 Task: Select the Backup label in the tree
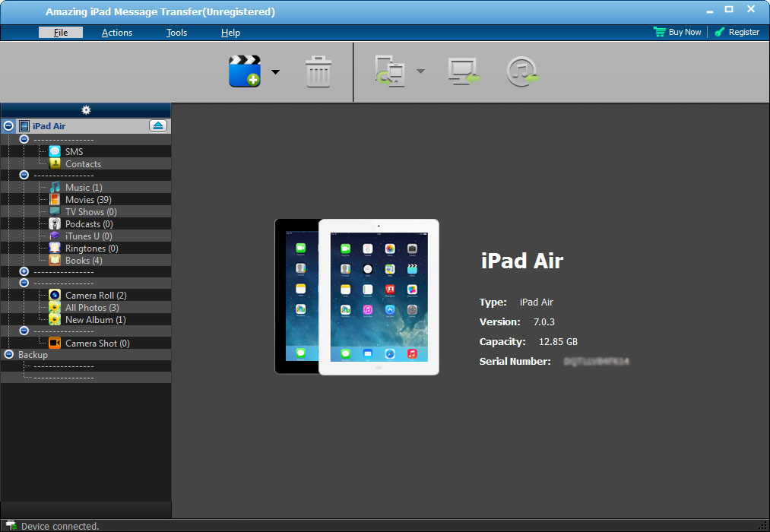click(33, 354)
